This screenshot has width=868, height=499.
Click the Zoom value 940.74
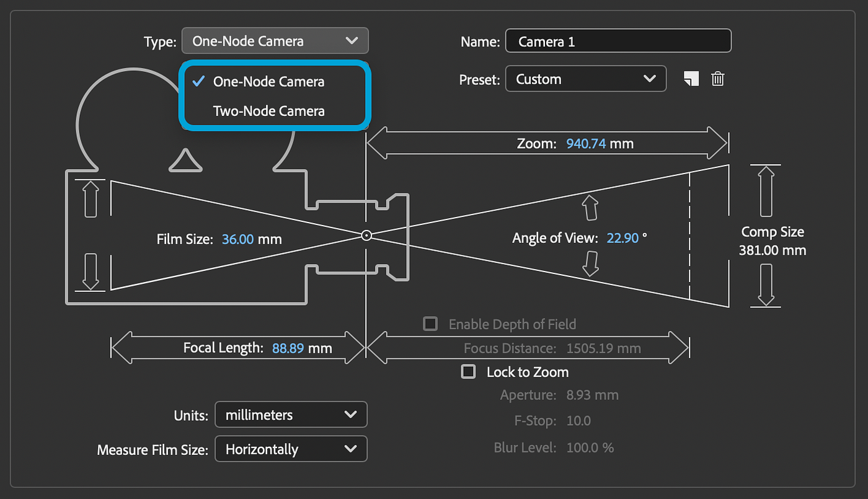pos(586,144)
